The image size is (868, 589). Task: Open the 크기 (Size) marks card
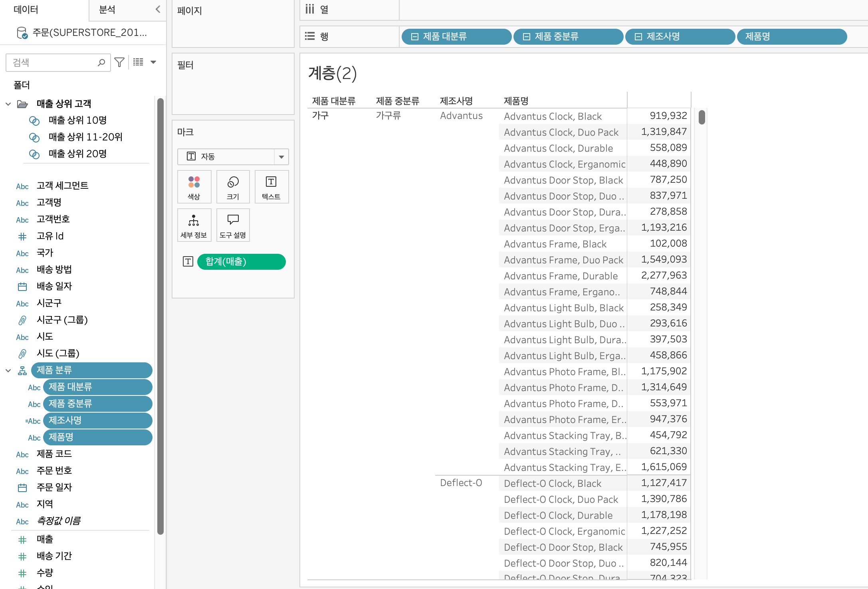click(233, 187)
